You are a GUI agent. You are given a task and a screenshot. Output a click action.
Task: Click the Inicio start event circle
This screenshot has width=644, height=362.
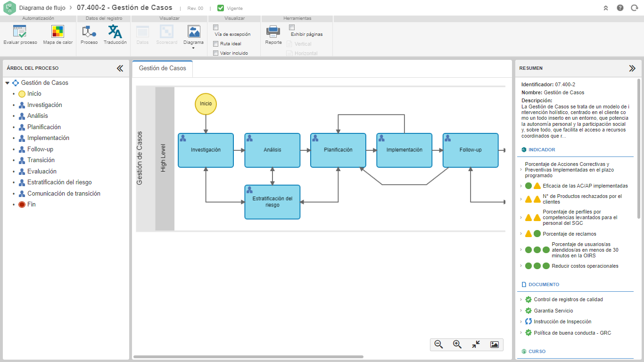[x=206, y=104]
